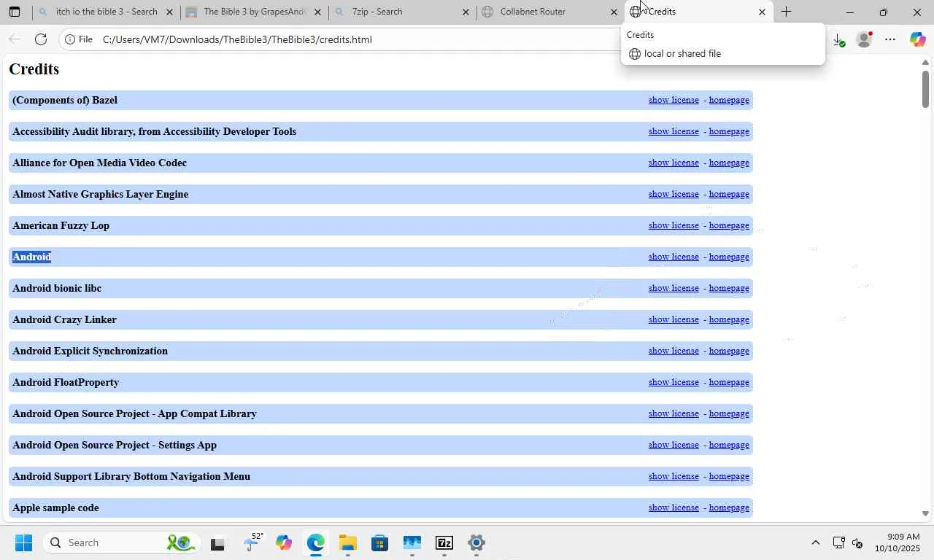Show license for Android Explicit Synchronization
The width and height of the screenshot is (934, 560).
tap(674, 351)
